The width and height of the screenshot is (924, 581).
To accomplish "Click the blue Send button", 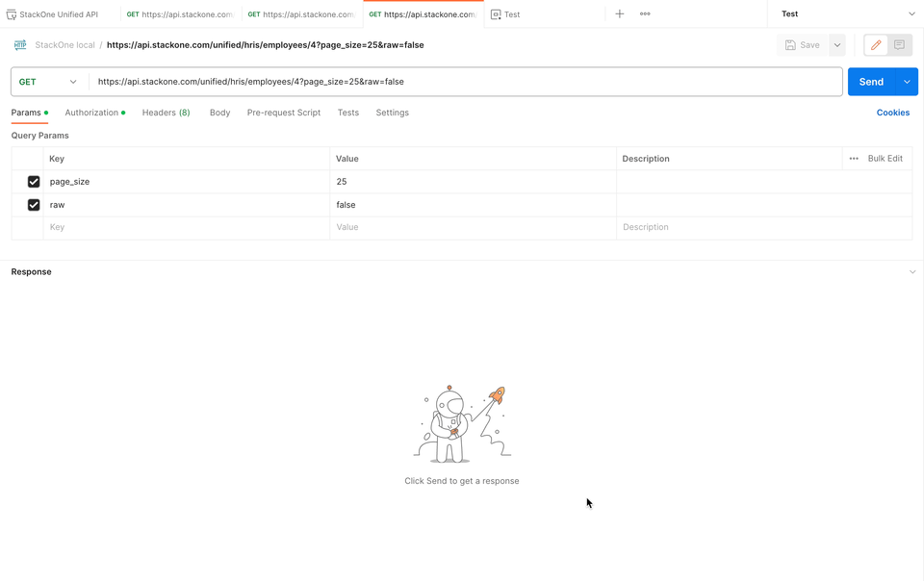I will pos(871,82).
